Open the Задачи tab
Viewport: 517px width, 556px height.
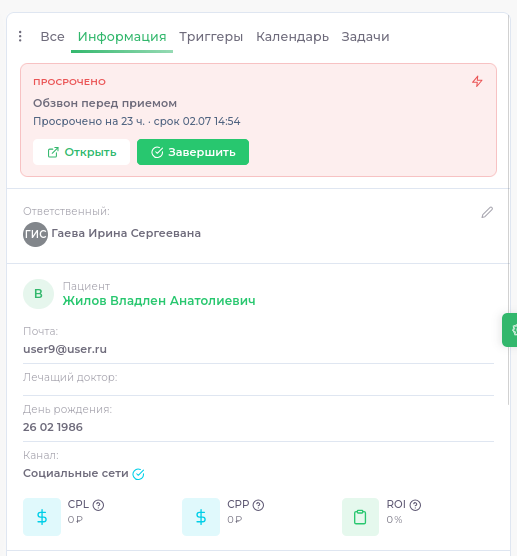(365, 37)
